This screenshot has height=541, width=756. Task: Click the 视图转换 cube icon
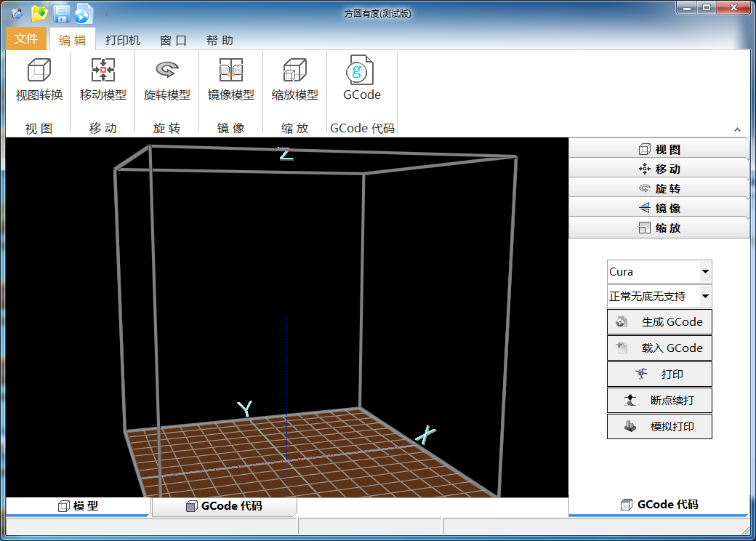coord(39,71)
